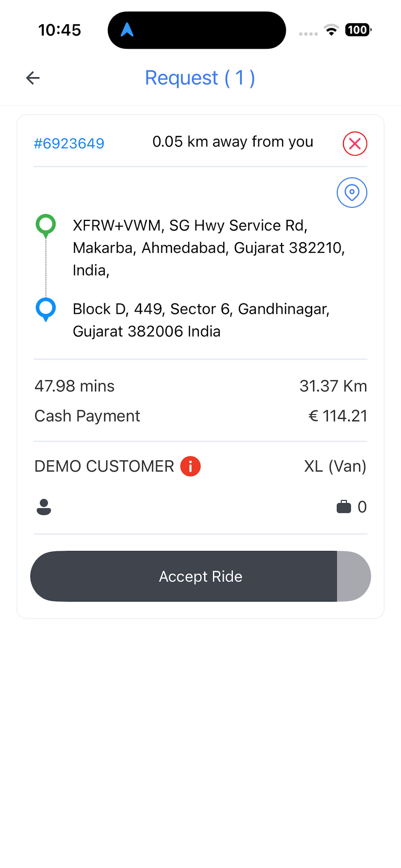Tap the navigation arrow in the status pill
Viewport: 401px width, 868px height.
coord(127,30)
